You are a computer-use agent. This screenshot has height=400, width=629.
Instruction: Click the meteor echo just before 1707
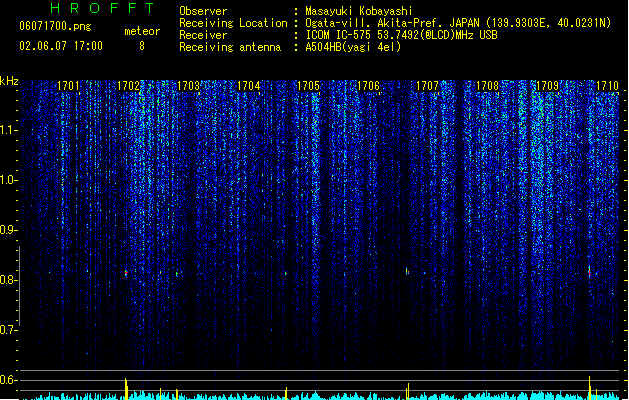[x=407, y=272]
